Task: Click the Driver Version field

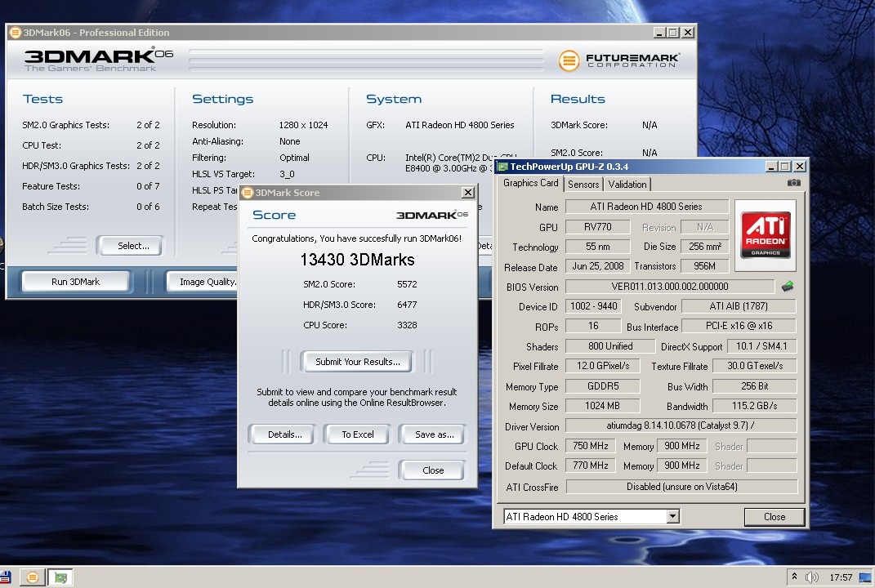Action: (x=681, y=425)
